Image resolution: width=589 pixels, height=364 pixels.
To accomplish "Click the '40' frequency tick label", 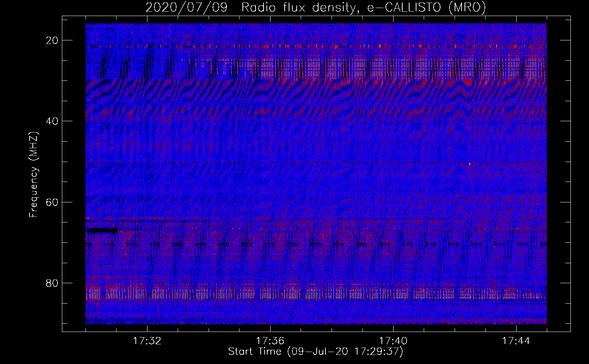I will pos(52,121).
